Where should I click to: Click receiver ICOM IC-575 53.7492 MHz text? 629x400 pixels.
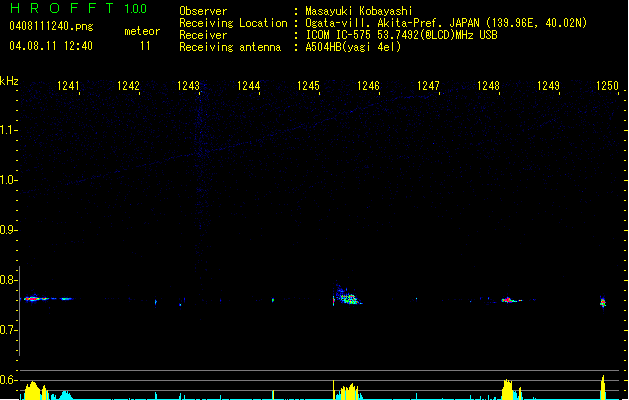pyautogui.click(x=402, y=35)
